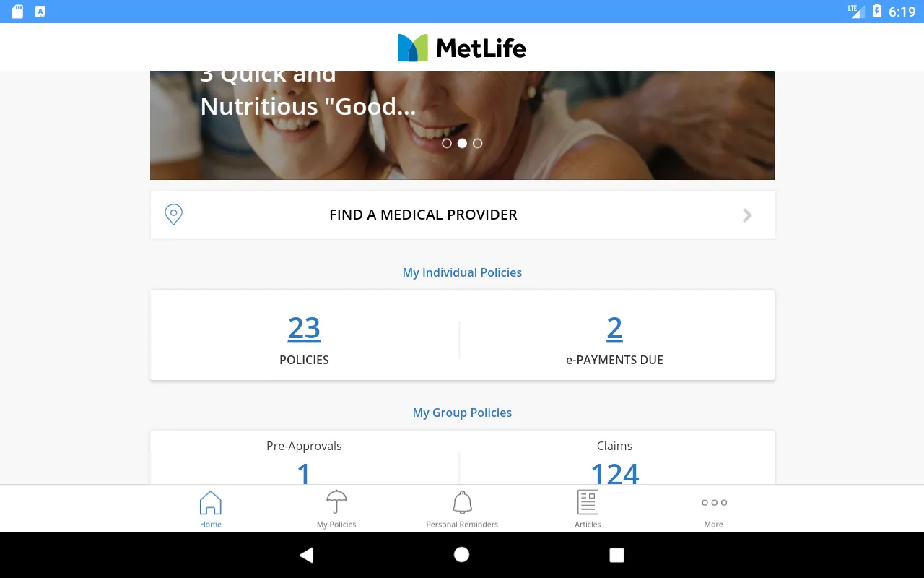Tap the MetLife logo in header
924x578 pixels.
point(462,48)
